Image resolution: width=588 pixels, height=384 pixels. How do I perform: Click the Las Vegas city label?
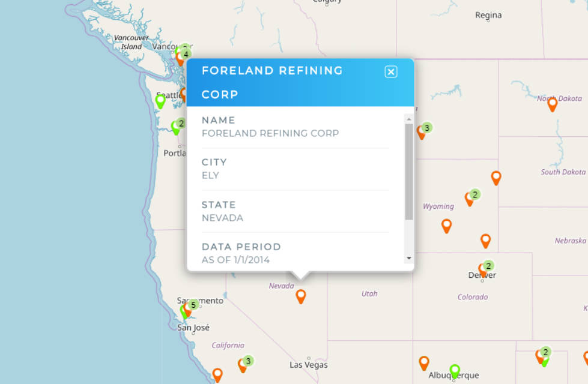pos(309,365)
